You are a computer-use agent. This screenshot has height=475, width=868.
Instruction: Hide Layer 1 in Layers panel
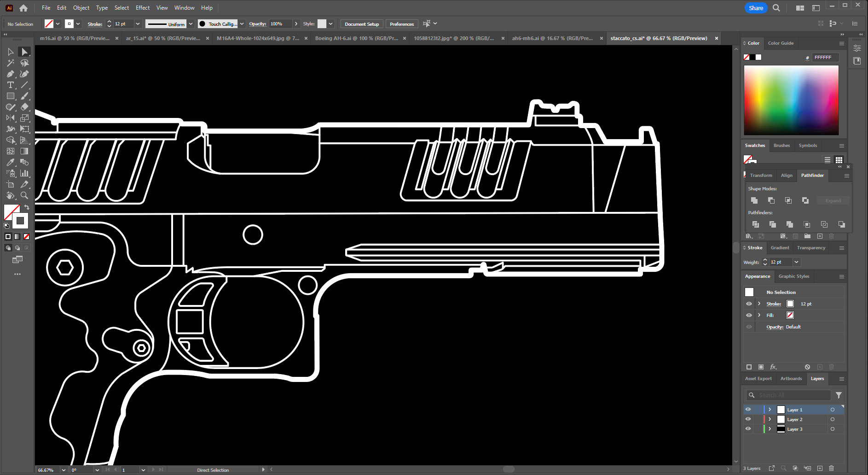point(748,409)
